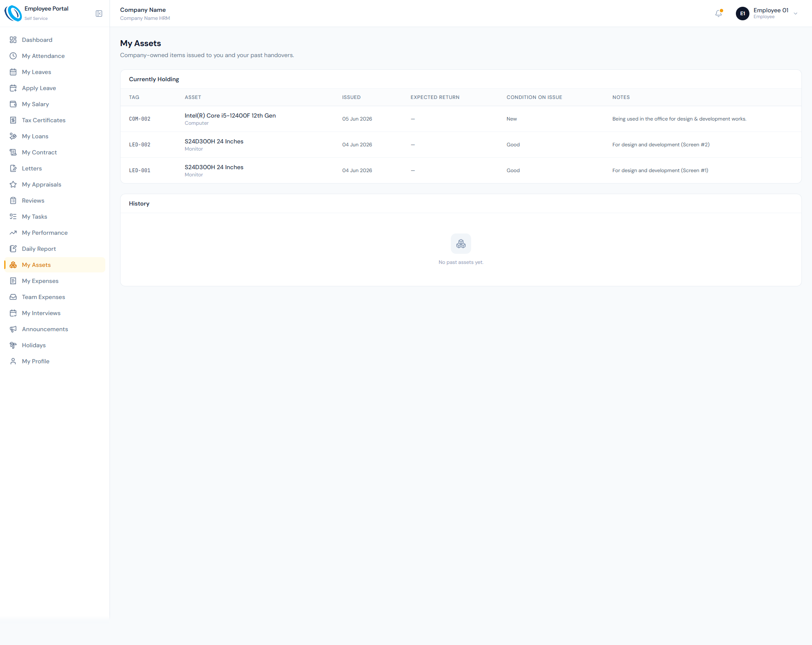
Task: View My Appraisals page
Action: [x=55, y=184]
